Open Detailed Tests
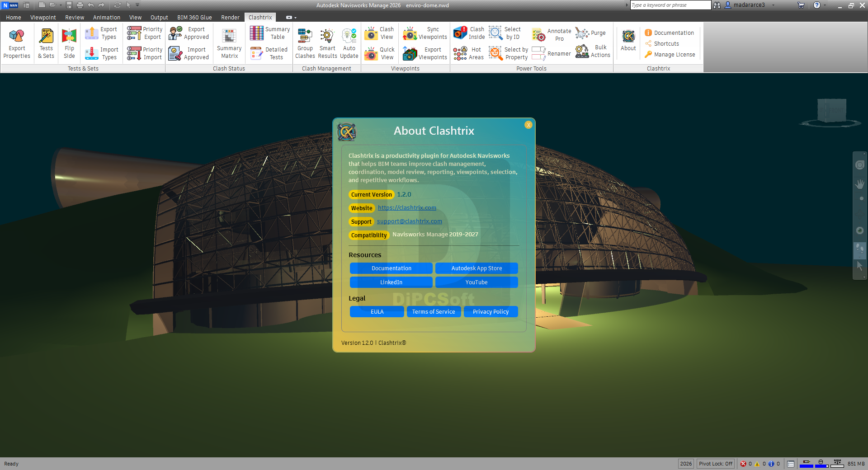The height and width of the screenshot is (470, 868). tap(270, 53)
